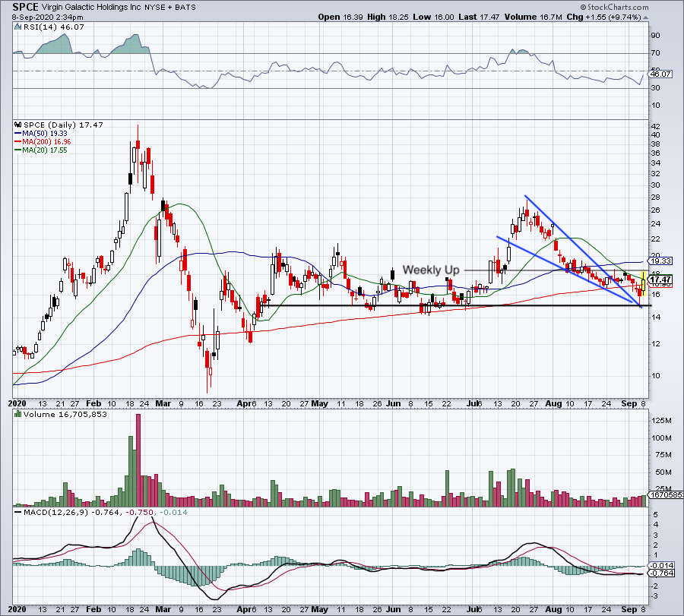Click the MA(200) 16.96 legend entry
684x616 pixels.
pos(43,142)
